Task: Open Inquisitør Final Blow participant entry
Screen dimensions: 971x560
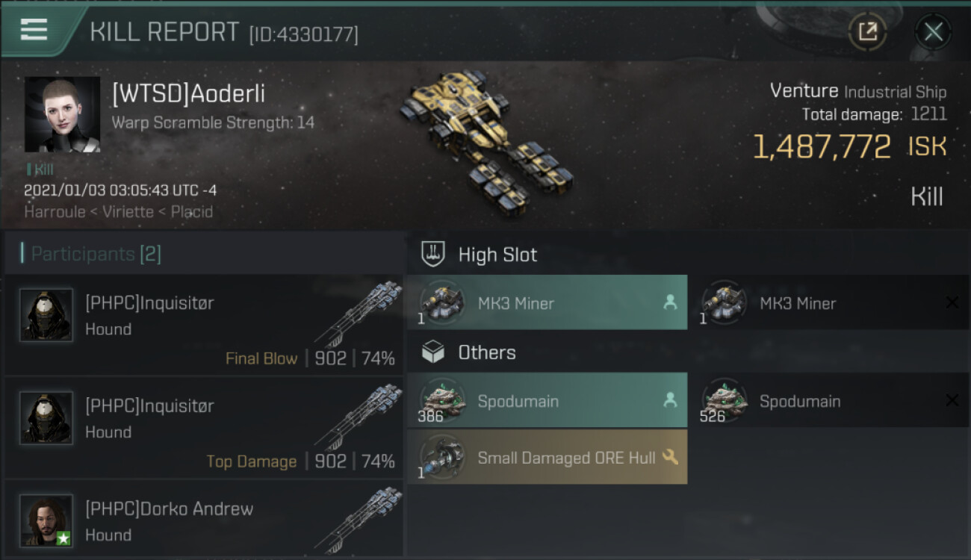Action: [205, 325]
